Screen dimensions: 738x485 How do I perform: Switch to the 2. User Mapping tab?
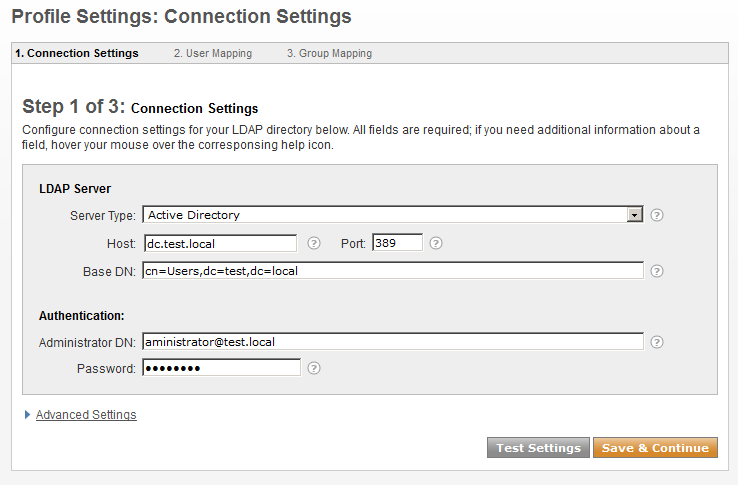213,53
